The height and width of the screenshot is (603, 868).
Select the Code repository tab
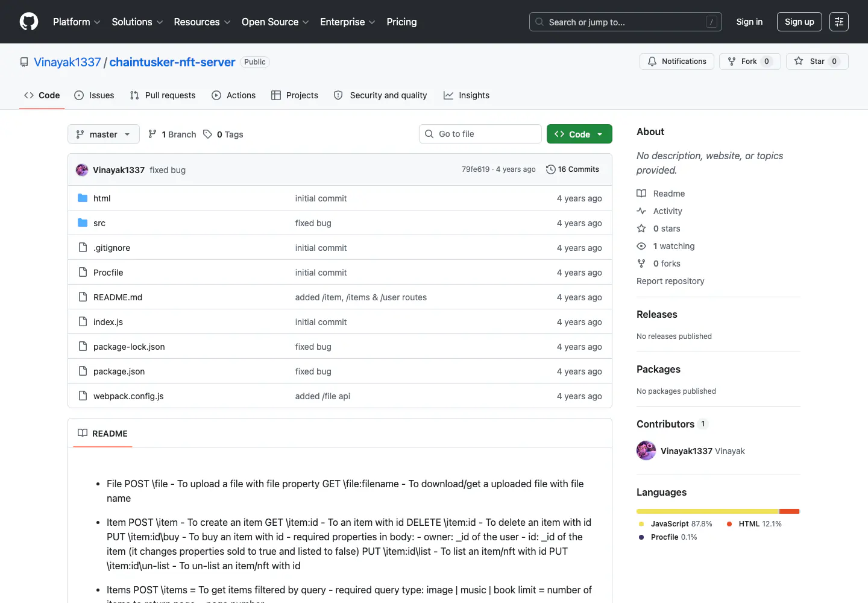[x=42, y=95]
